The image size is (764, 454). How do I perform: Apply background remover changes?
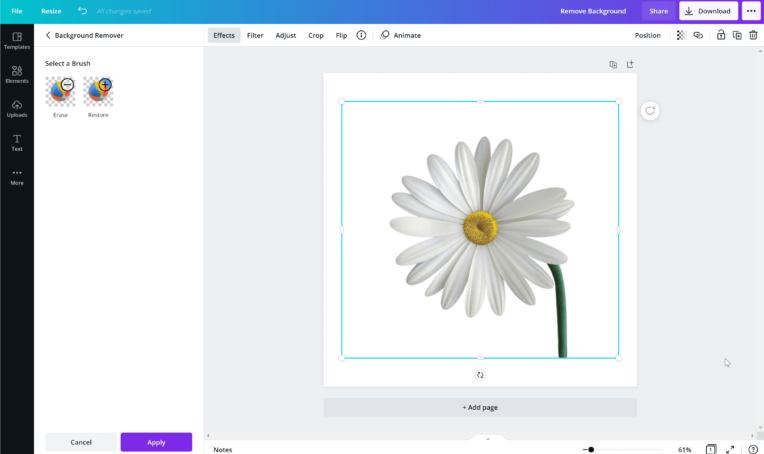pos(156,442)
